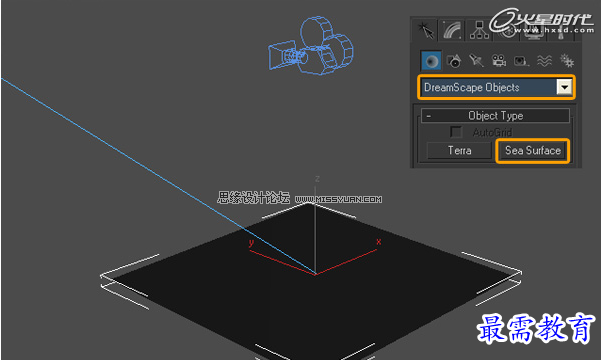Select the Space Warps category icon

coord(544,61)
